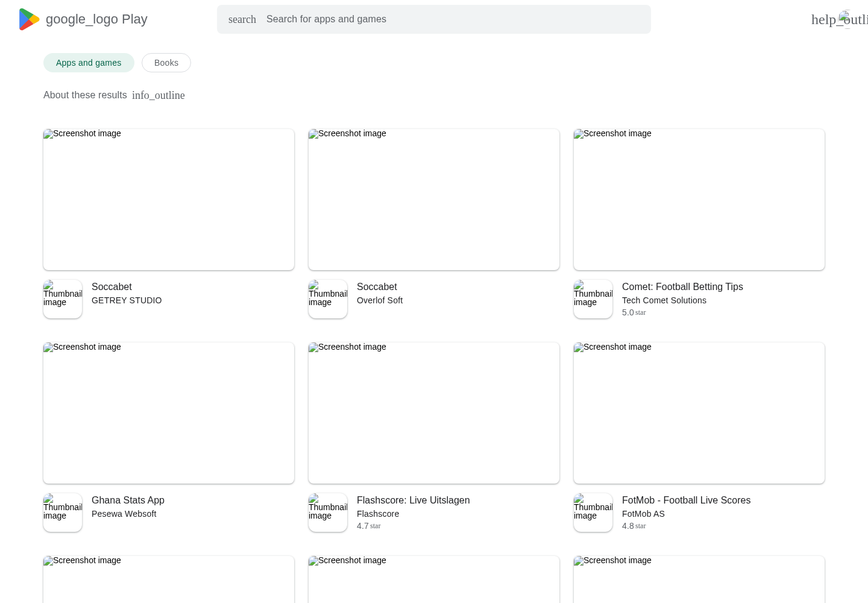View screenshot of Soccabet GETREY STUDIO
The image size is (868, 603).
pyautogui.click(x=169, y=200)
